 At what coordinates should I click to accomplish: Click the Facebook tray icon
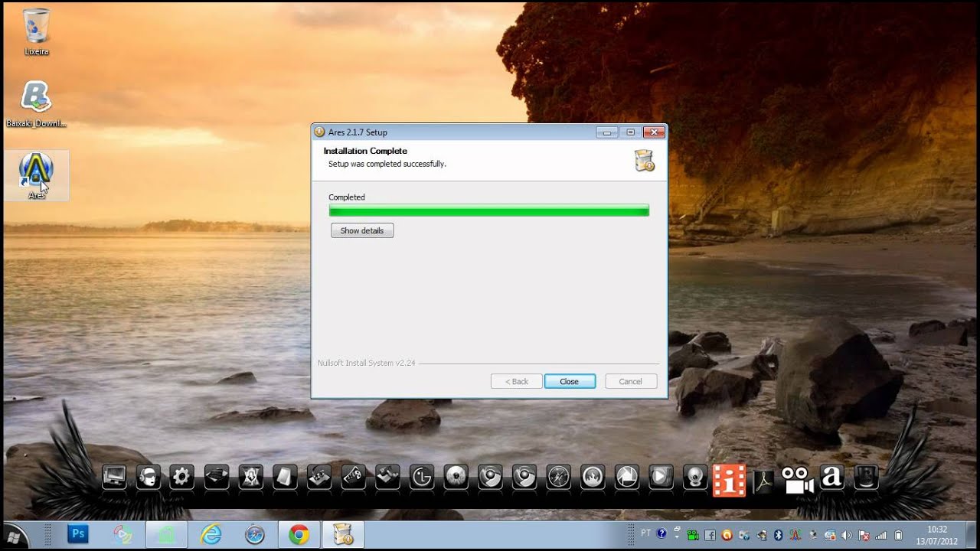[710, 535]
